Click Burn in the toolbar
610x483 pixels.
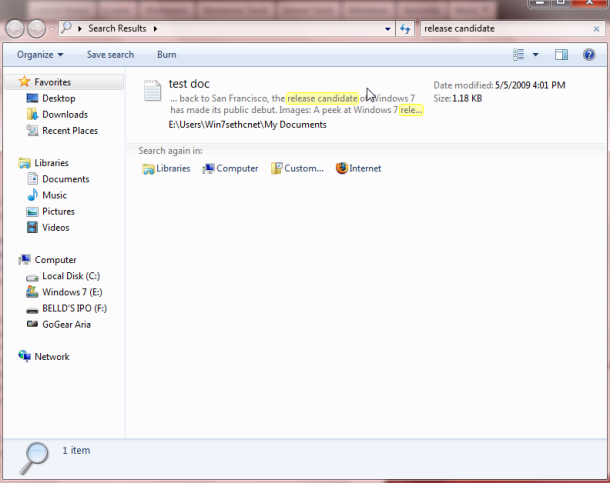coord(166,54)
